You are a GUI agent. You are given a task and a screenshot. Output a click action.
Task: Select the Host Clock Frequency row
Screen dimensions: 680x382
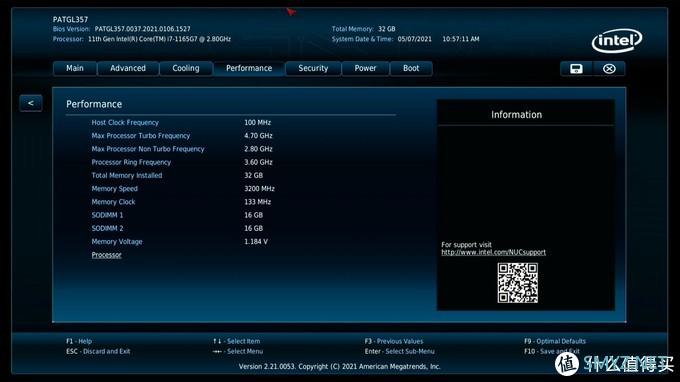[181, 123]
